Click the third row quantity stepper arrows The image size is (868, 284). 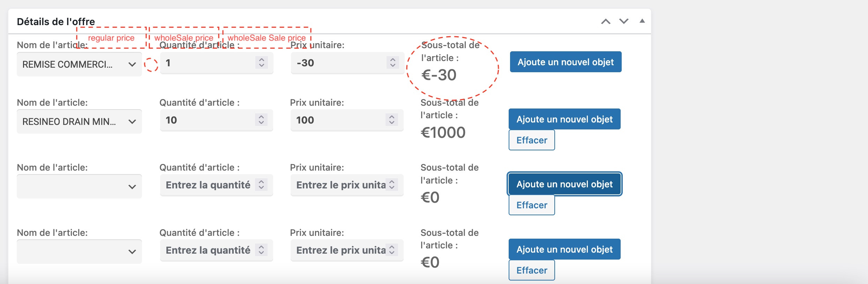pyautogui.click(x=261, y=185)
